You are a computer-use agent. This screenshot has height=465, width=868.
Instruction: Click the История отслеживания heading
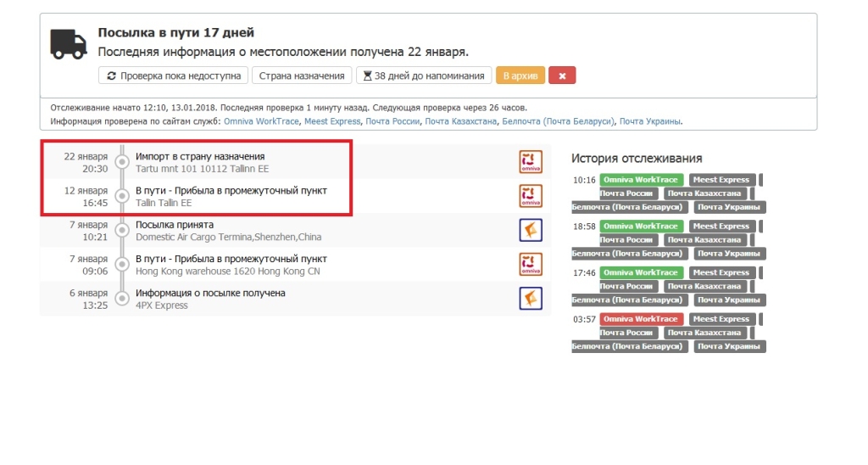(x=637, y=159)
